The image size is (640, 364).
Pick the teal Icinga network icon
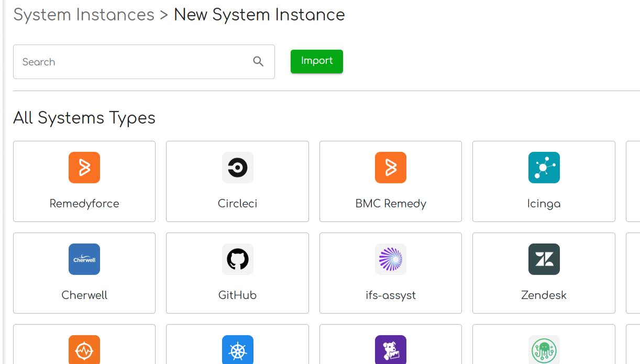tap(544, 168)
